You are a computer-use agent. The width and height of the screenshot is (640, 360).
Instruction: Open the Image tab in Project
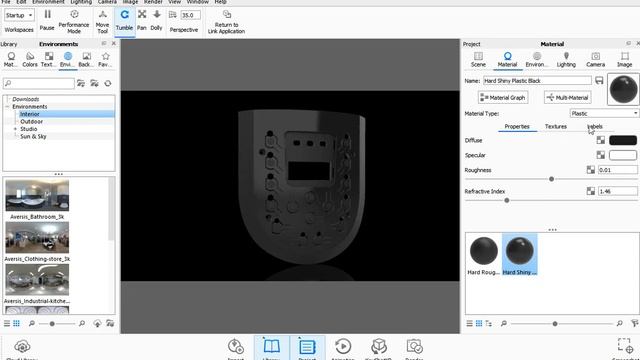(x=624, y=60)
